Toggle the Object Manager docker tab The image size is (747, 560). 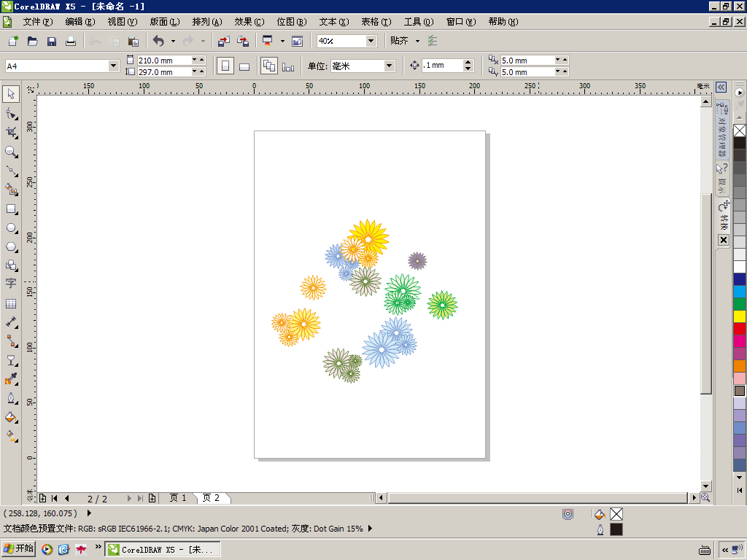[x=722, y=130]
